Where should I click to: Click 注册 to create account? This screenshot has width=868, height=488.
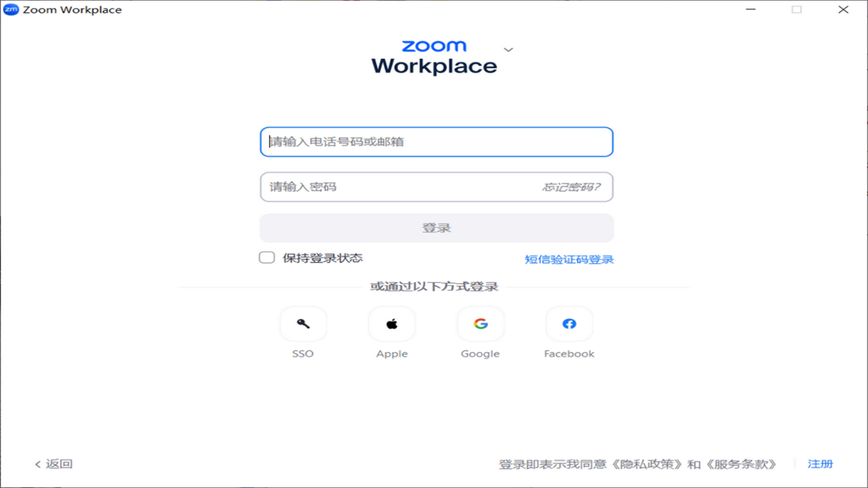821,463
